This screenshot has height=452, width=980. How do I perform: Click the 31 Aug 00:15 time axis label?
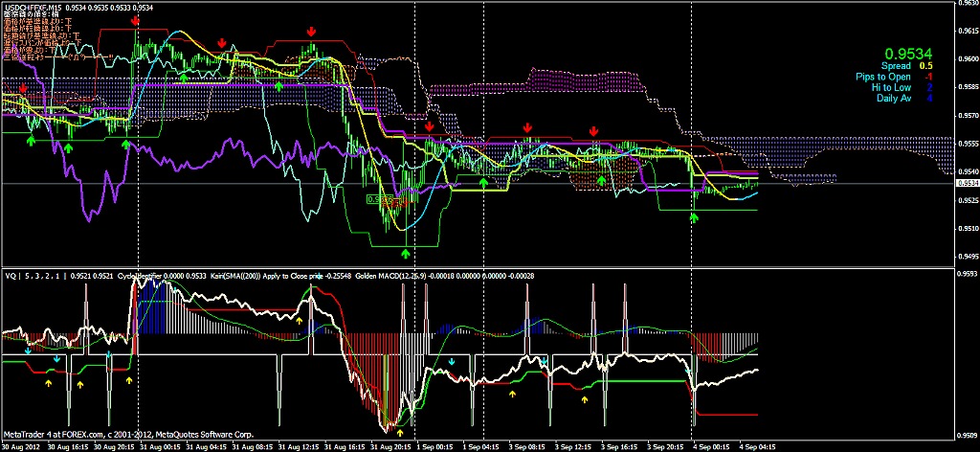click(x=157, y=446)
